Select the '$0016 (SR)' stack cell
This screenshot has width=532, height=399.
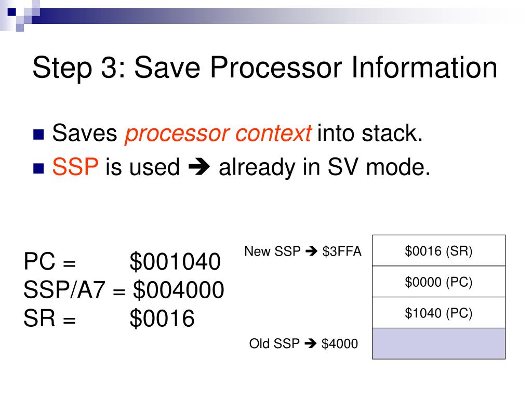click(x=438, y=250)
